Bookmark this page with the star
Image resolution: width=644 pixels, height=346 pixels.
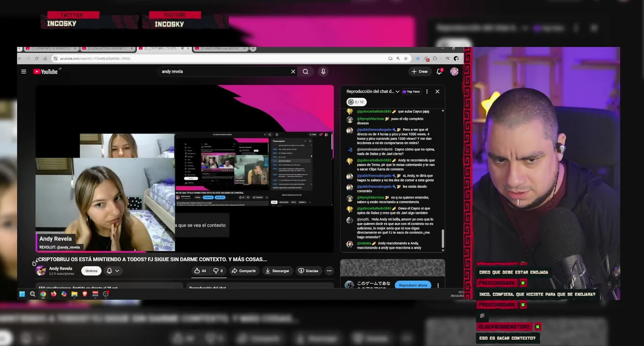406,59
